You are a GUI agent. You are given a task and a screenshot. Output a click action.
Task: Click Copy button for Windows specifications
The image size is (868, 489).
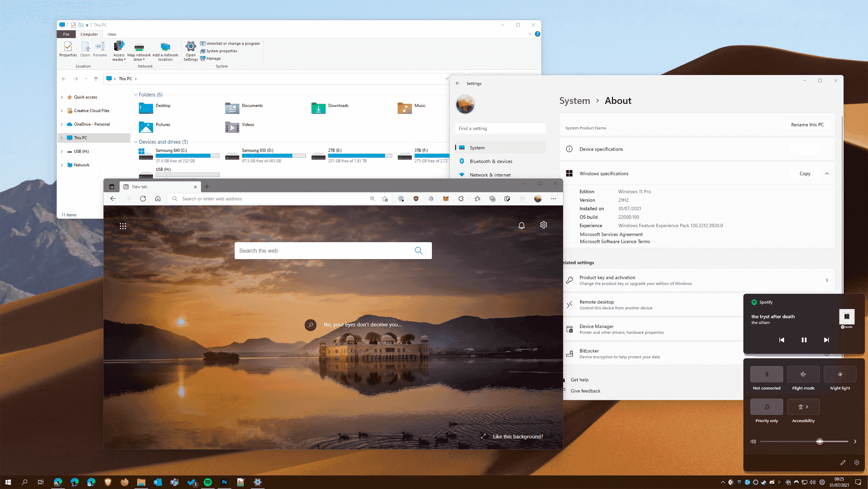point(805,174)
